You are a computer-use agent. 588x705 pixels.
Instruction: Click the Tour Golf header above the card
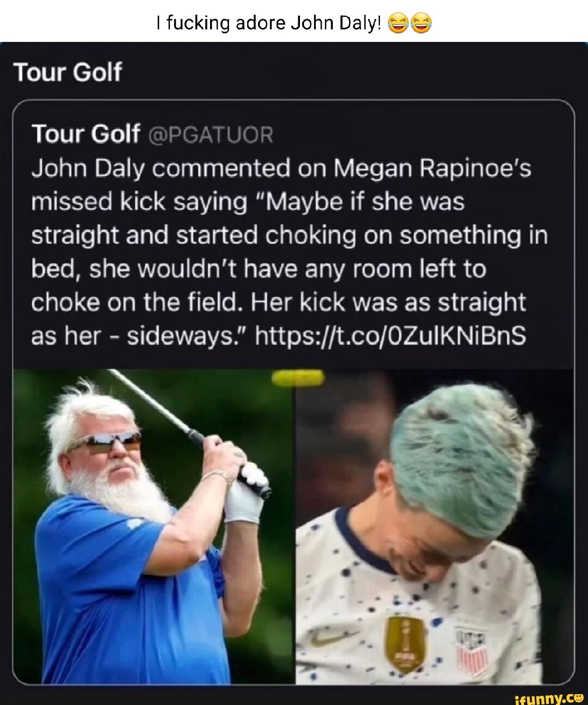[68, 72]
